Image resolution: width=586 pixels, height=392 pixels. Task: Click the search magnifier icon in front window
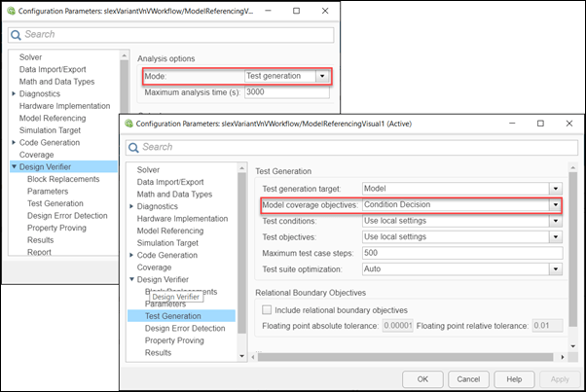[133, 148]
